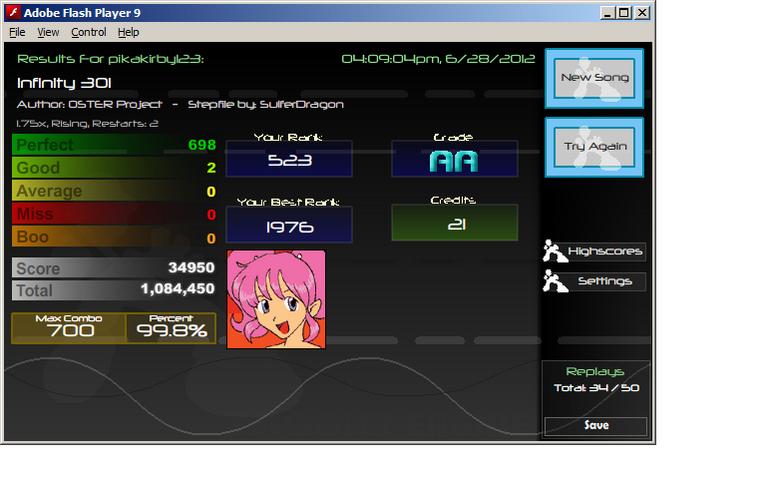Open the View menu
The height and width of the screenshot is (479, 766).
48,32
